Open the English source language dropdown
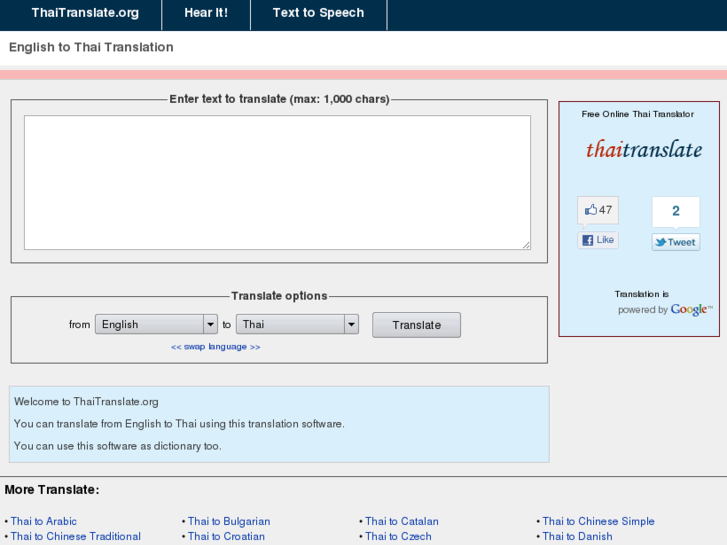The image size is (727, 545). 156,324
